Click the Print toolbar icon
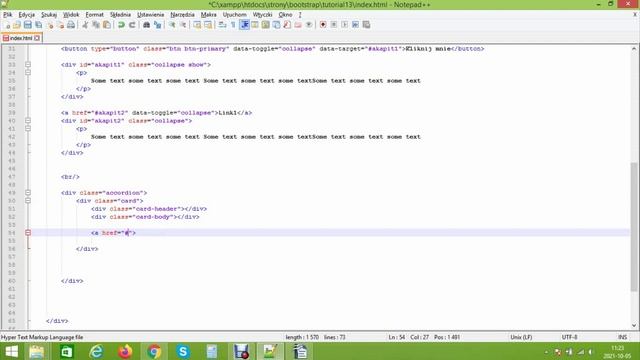This screenshot has width=640, height=360. click(x=71, y=25)
